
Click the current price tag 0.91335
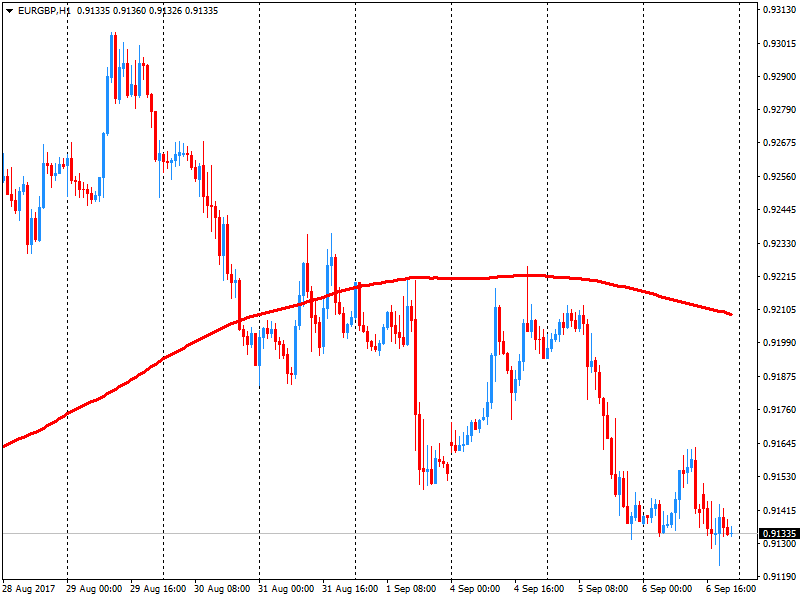click(x=779, y=534)
